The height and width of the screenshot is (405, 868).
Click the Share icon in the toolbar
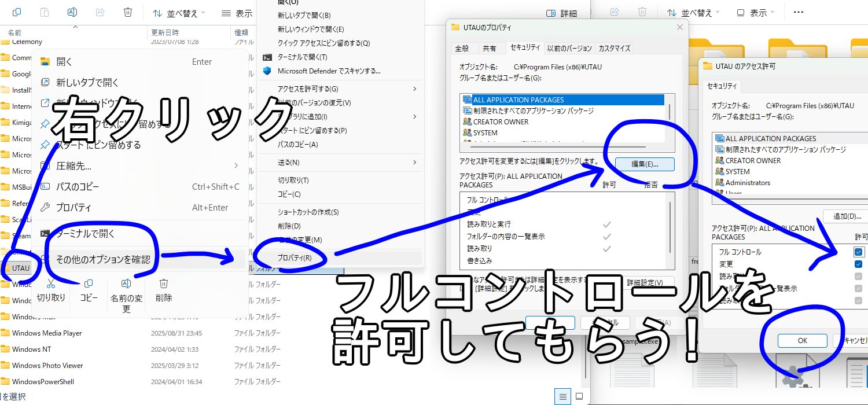point(100,12)
